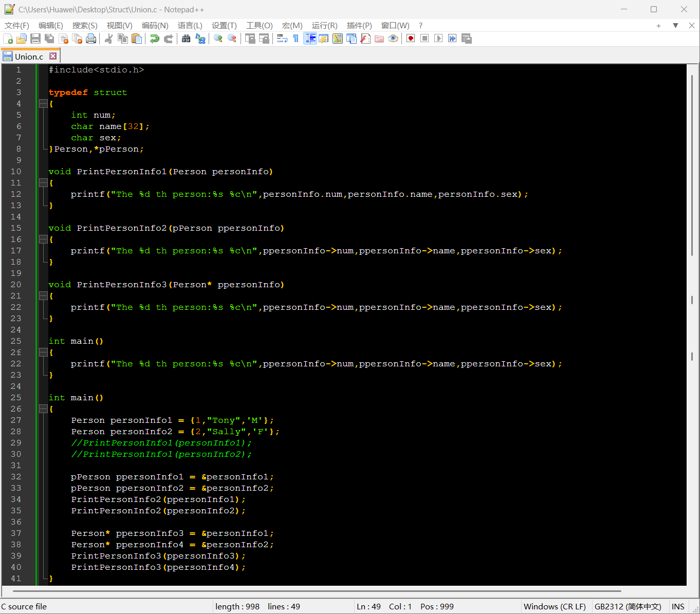The height and width of the screenshot is (614, 700).
Task: Open the 窗口(W) menu
Action: pyautogui.click(x=396, y=26)
